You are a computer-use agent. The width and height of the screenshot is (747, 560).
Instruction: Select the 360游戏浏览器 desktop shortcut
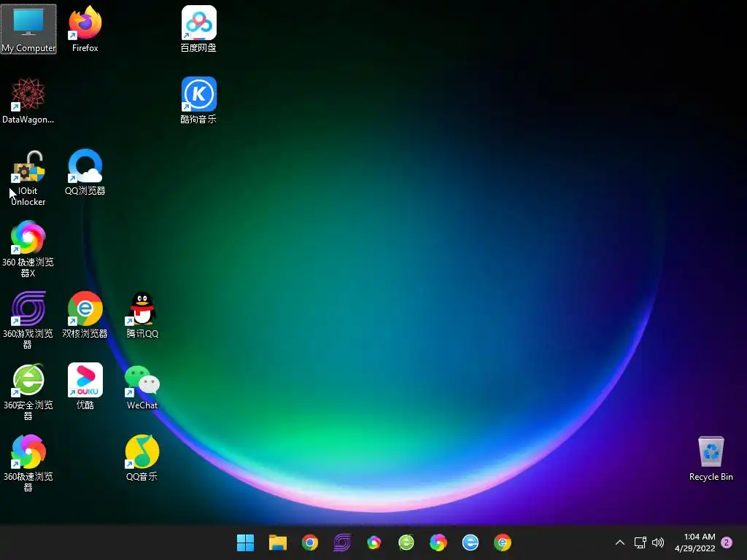tap(28, 320)
